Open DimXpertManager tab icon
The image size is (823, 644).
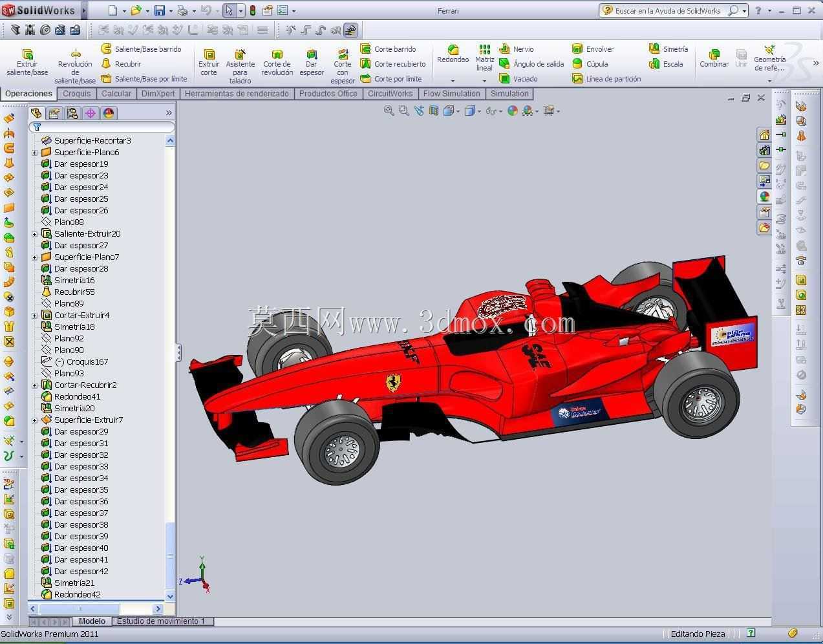coord(91,113)
